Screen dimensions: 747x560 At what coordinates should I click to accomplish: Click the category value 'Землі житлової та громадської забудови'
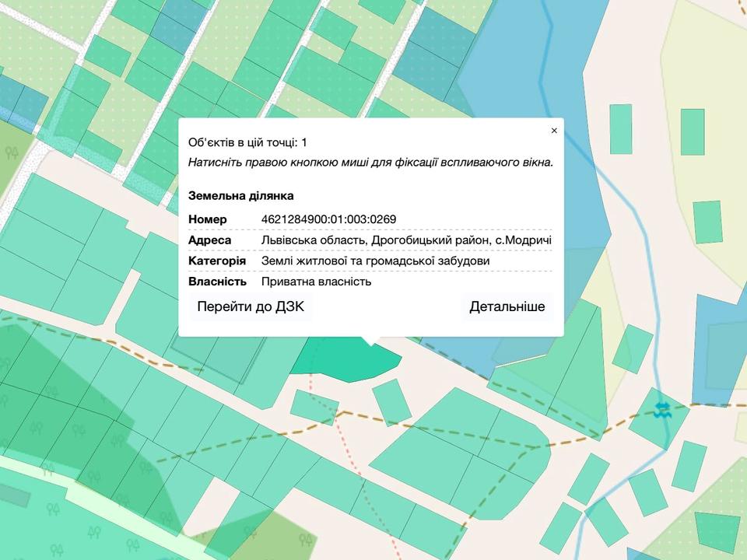(x=375, y=261)
